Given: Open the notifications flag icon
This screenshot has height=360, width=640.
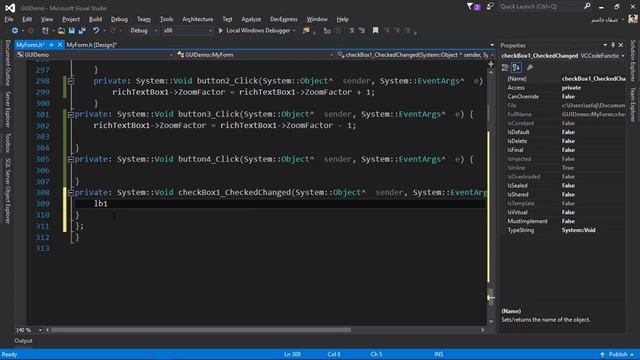Looking at the screenshot, I should (x=470, y=7).
